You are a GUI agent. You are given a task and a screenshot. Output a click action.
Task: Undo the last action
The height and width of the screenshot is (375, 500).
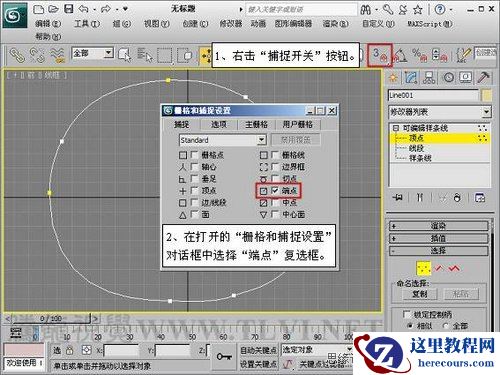(83, 9)
